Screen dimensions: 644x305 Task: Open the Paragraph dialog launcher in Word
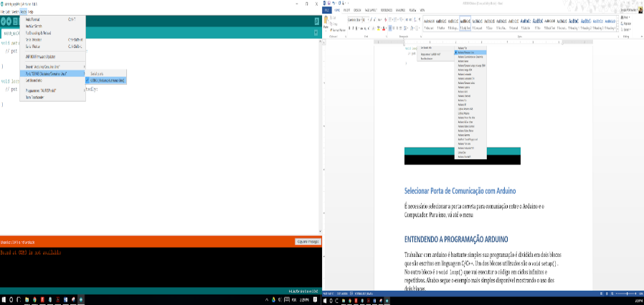click(421, 36)
